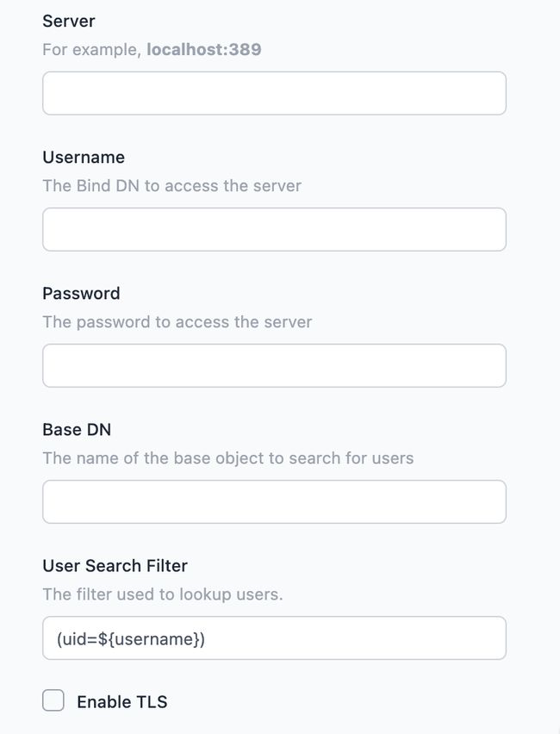Click the "The password to access the server" hint
Image resolution: width=560 pixels, height=734 pixels.
pos(177,321)
